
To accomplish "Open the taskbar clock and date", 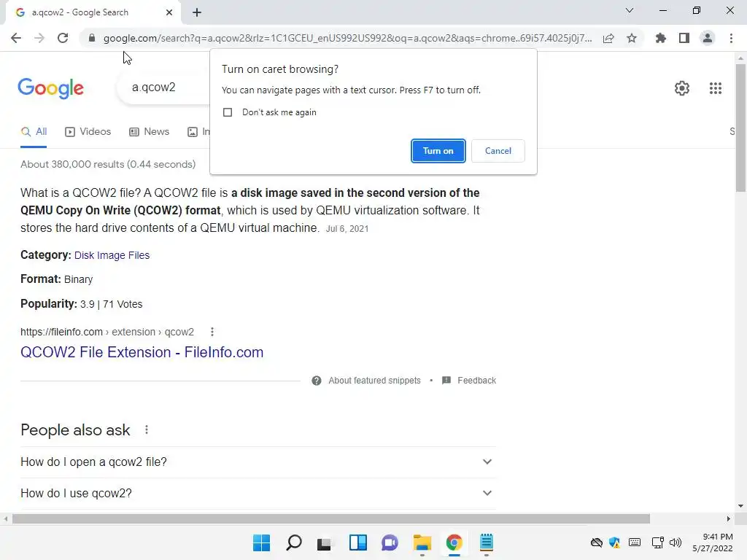I will coord(713,542).
